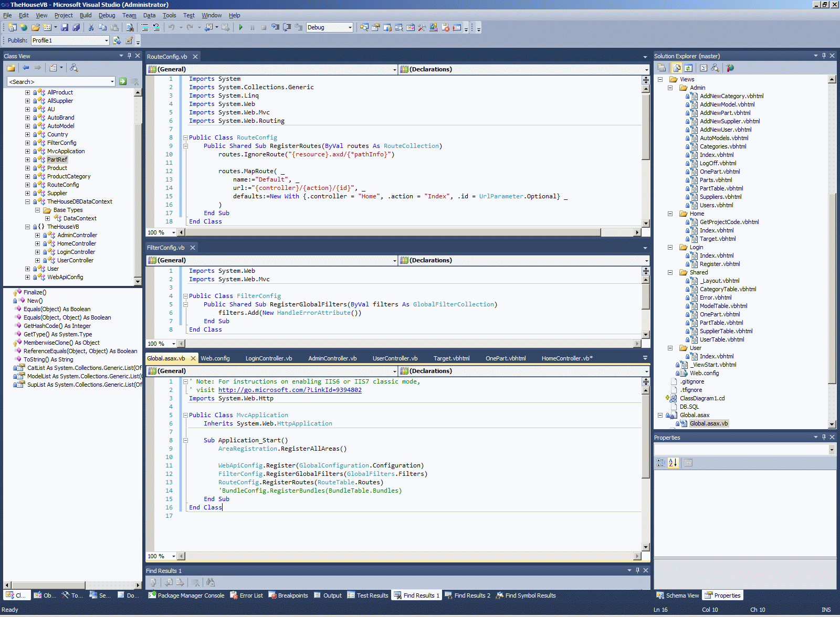Click the Alphabetical sort icon in Properties
The height and width of the screenshot is (617, 840).
[673, 463]
